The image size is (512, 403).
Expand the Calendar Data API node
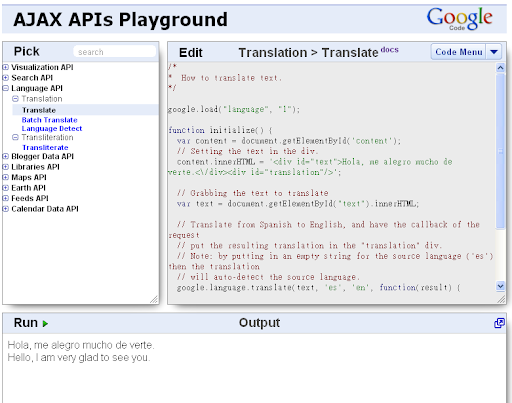click(5, 209)
